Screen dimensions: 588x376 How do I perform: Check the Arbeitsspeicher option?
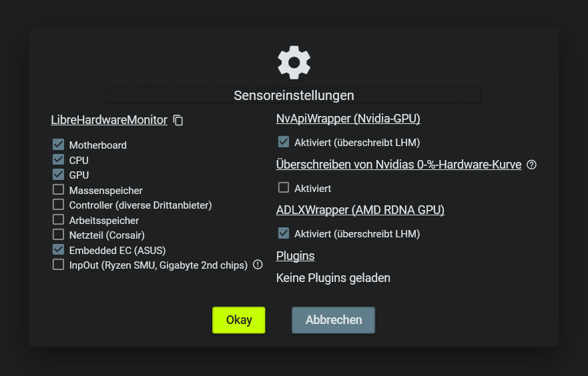coord(58,220)
